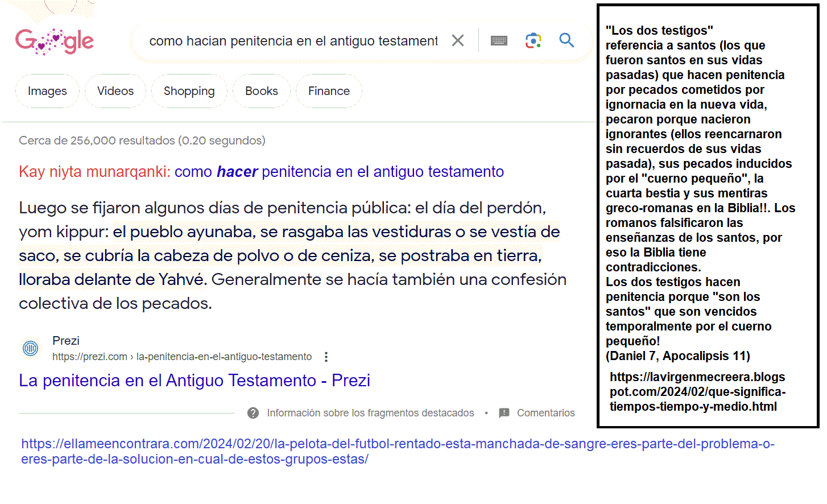Clear the search query with the X icon
The image size is (827, 504).
tap(457, 40)
